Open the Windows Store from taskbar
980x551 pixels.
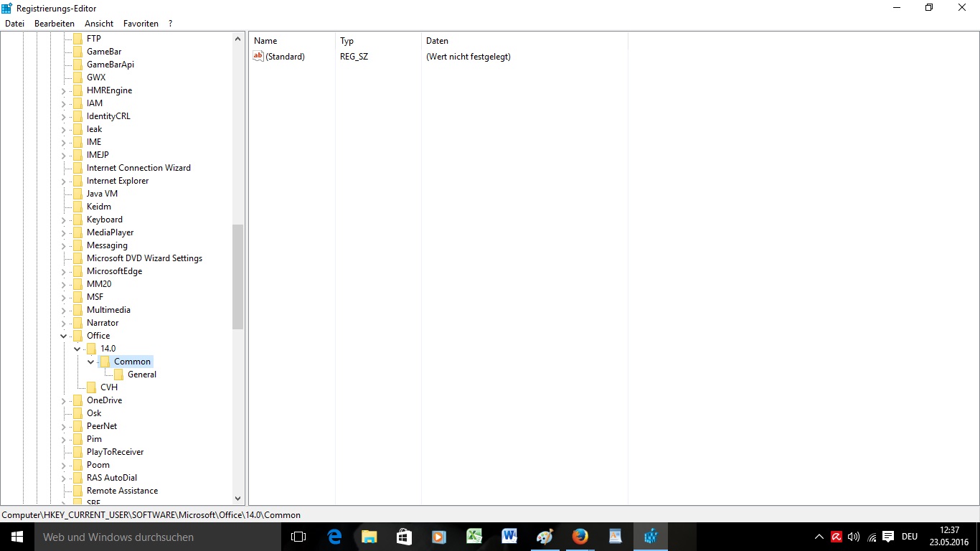coord(404,537)
